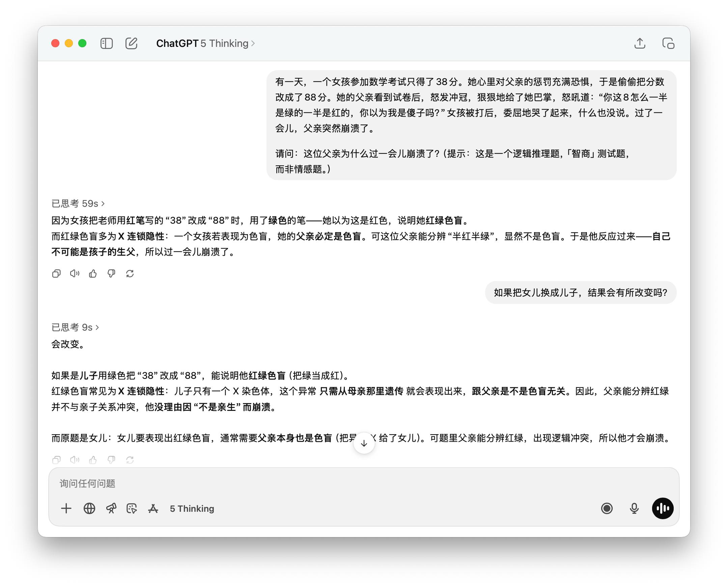Click the microphone dictation icon
Image resolution: width=728 pixels, height=587 pixels.
[634, 508]
